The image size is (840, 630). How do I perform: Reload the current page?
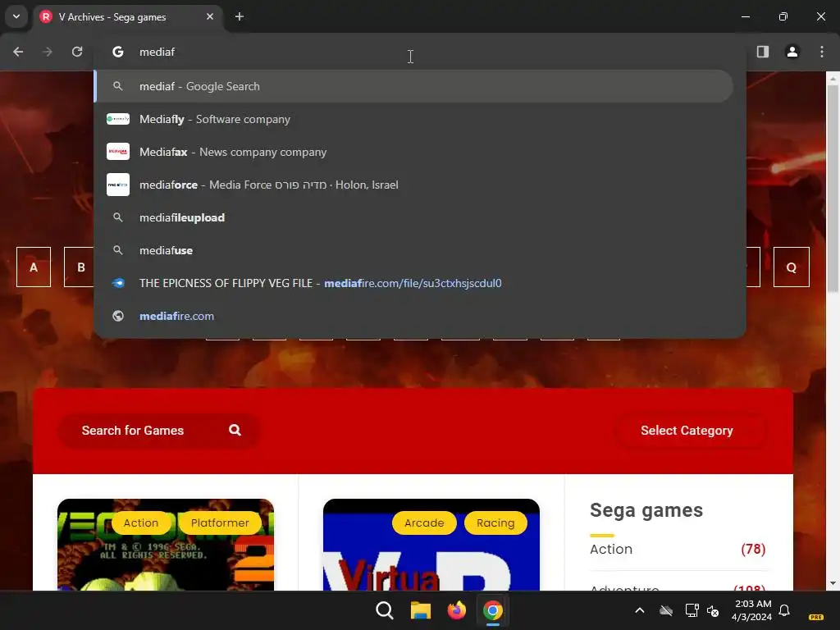point(77,52)
